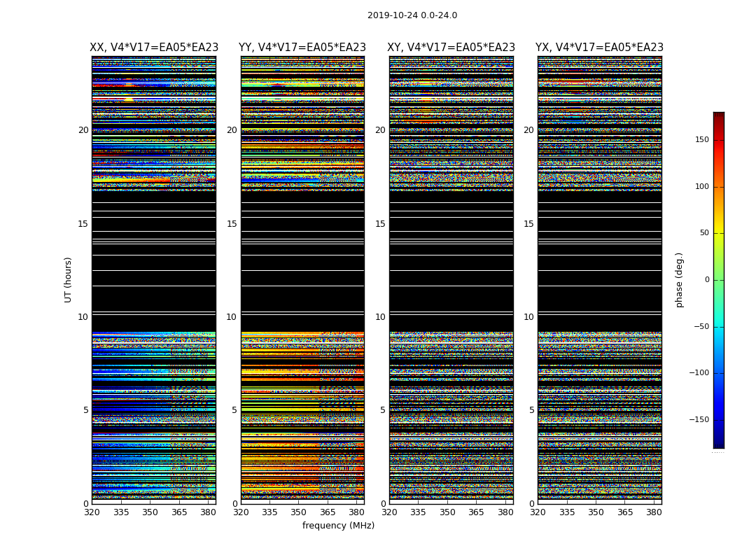The image size is (735, 560).
Task: Click the 320 frequency tick under XX panel
Action: point(92,512)
